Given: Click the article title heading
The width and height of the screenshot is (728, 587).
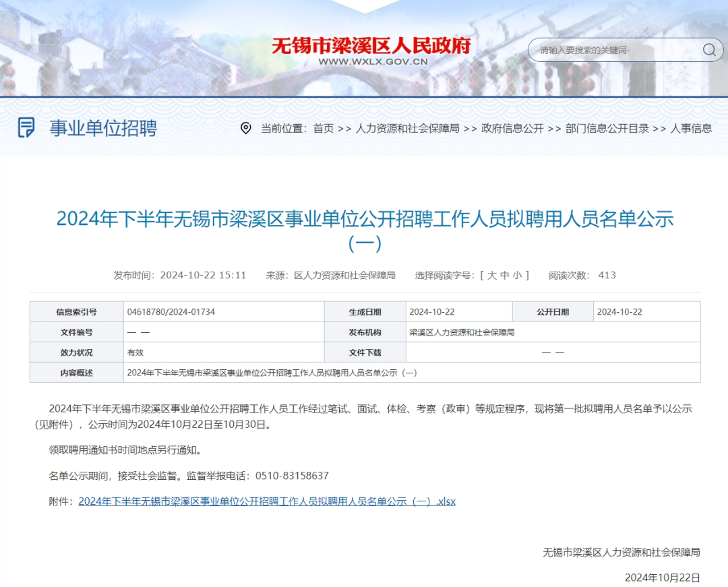Looking at the screenshot, I should pyautogui.click(x=365, y=230).
